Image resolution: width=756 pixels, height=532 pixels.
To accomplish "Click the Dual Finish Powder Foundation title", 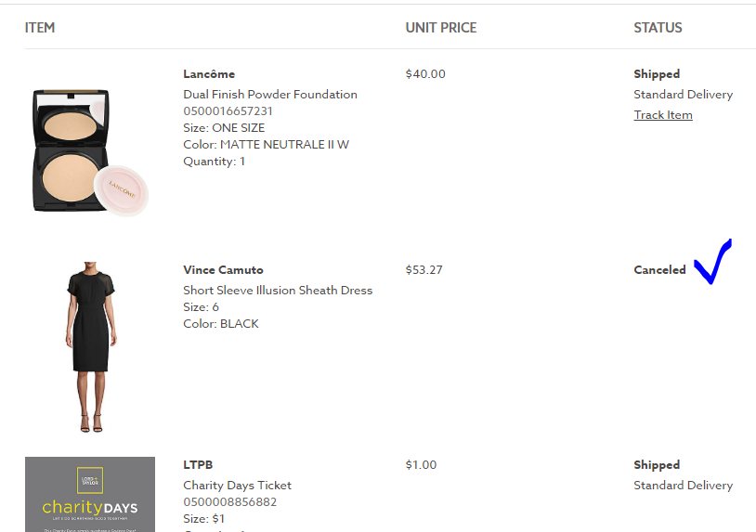I will tap(269, 95).
